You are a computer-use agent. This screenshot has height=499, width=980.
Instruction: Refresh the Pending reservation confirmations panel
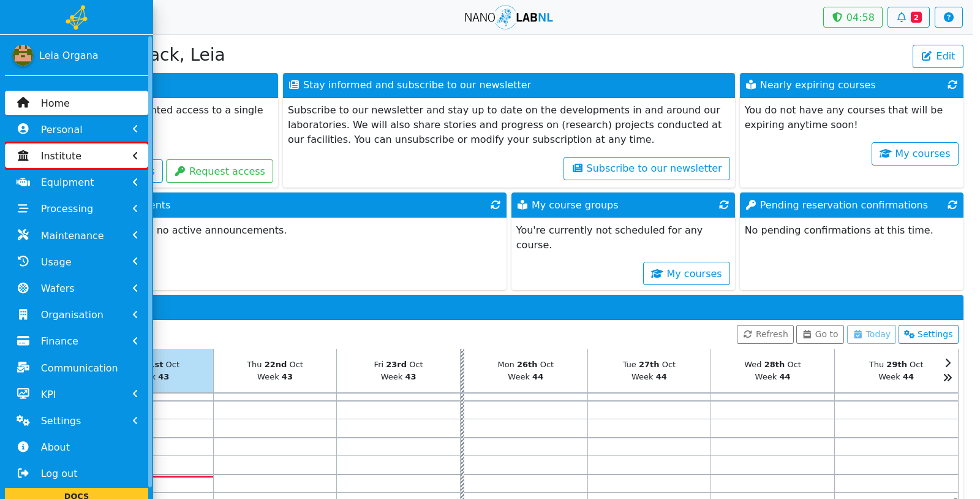click(x=952, y=205)
